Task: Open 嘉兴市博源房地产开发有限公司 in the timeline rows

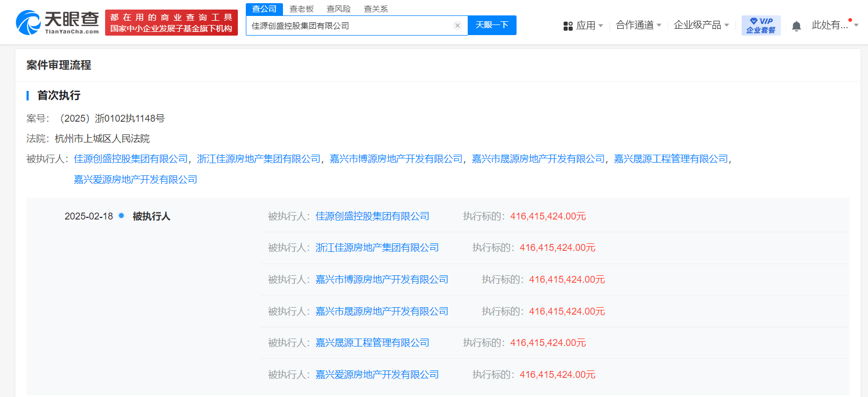Action: tap(382, 280)
